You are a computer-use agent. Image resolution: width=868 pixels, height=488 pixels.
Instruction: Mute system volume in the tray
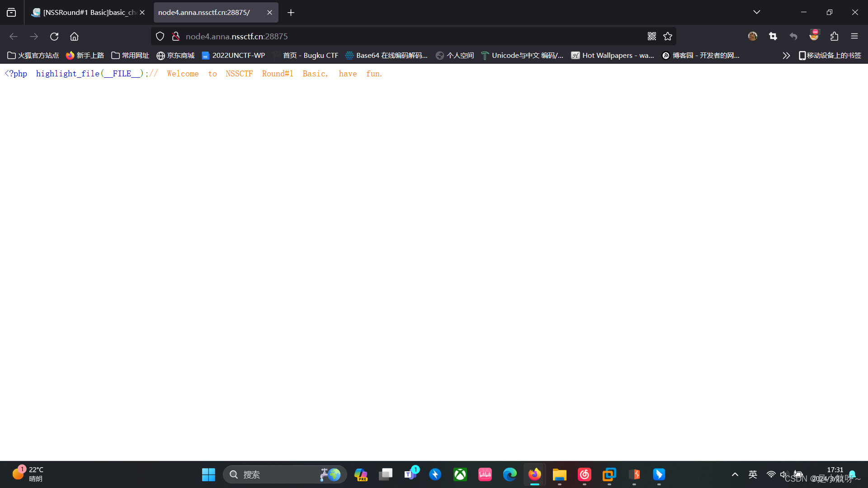pos(784,474)
